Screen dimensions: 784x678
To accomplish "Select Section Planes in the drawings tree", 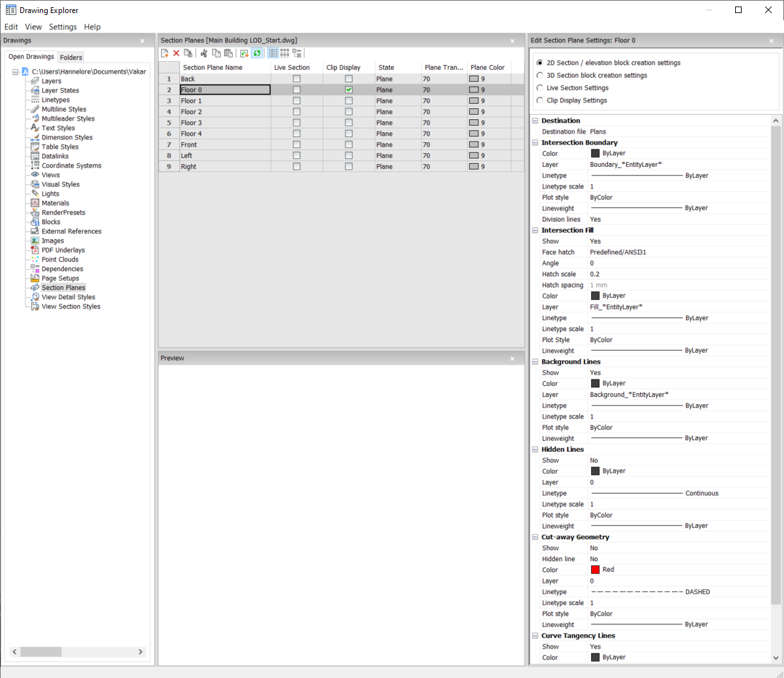I will click(x=65, y=287).
